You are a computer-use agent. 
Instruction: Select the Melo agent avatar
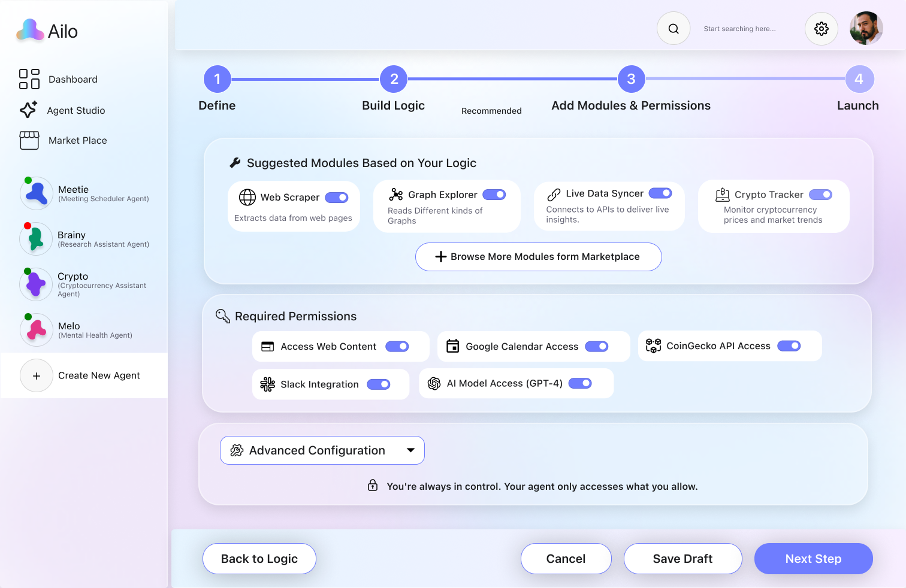[37, 330]
